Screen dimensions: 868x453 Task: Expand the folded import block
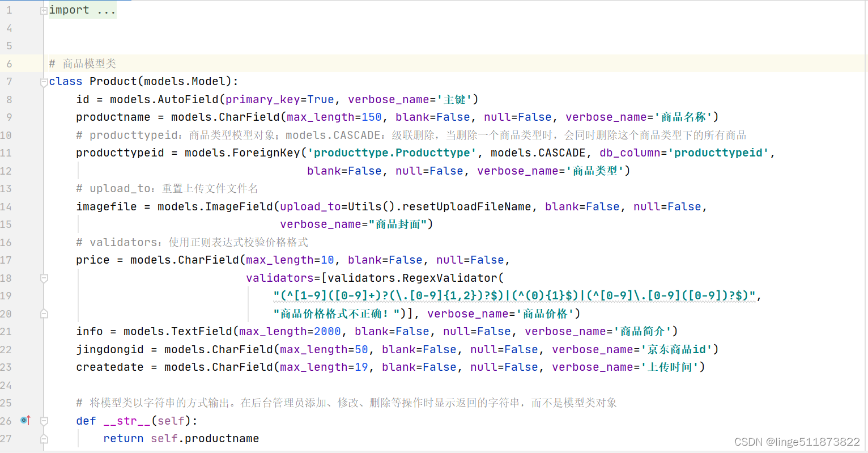[x=44, y=10]
